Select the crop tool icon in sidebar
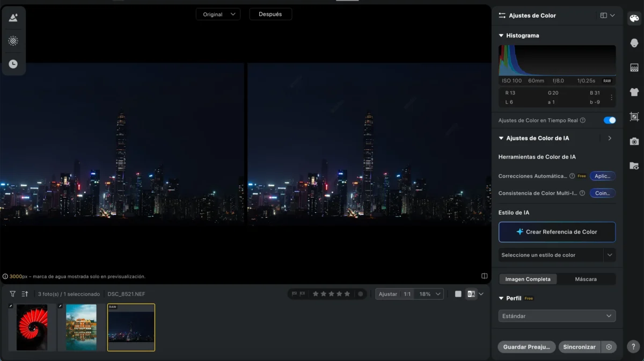The width and height of the screenshot is (644, 361). (634, 117)
